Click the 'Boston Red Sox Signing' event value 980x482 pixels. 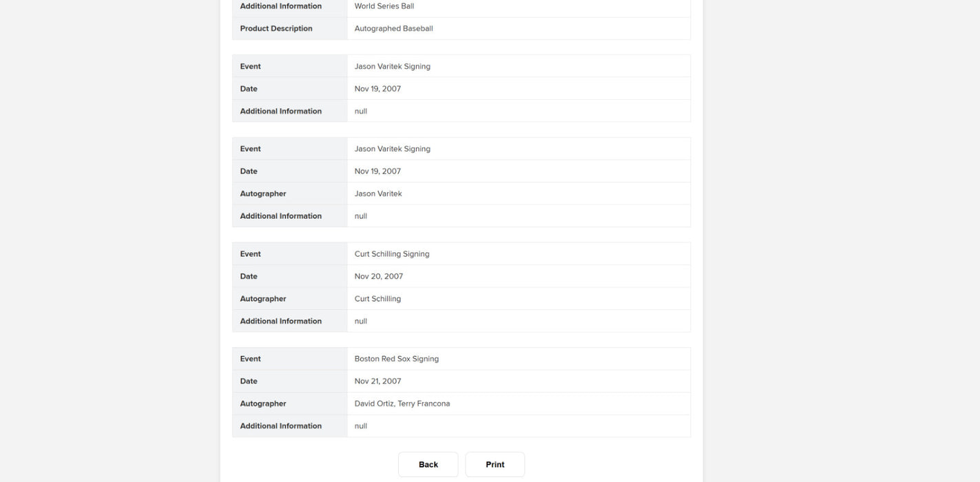point(397,359)
